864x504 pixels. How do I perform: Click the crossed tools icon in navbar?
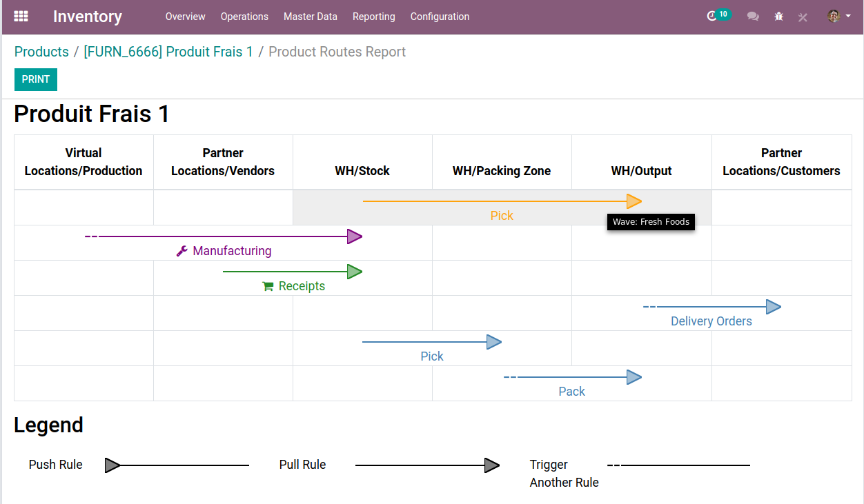pyautogui.click(x=803, y=17)
